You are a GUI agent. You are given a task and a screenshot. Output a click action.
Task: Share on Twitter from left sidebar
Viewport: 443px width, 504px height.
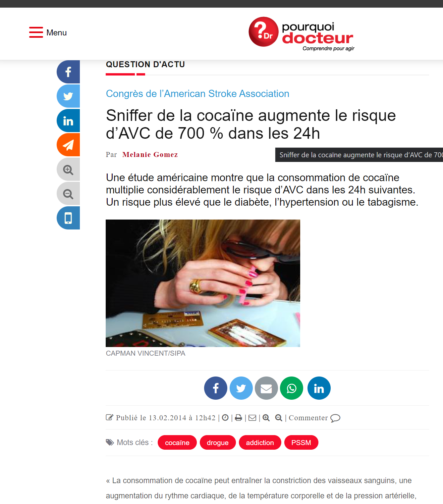point(68,96)
